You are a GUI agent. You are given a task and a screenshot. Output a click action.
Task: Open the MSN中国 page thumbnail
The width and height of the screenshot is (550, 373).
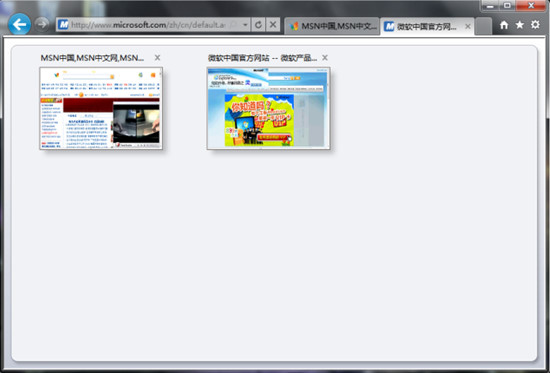[x=101, y=108]
